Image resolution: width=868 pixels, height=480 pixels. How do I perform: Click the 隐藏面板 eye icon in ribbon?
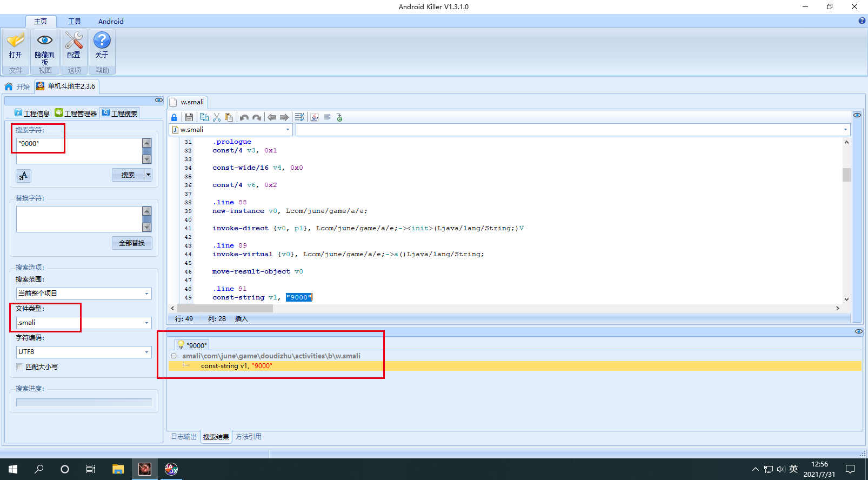click(45, 41)
